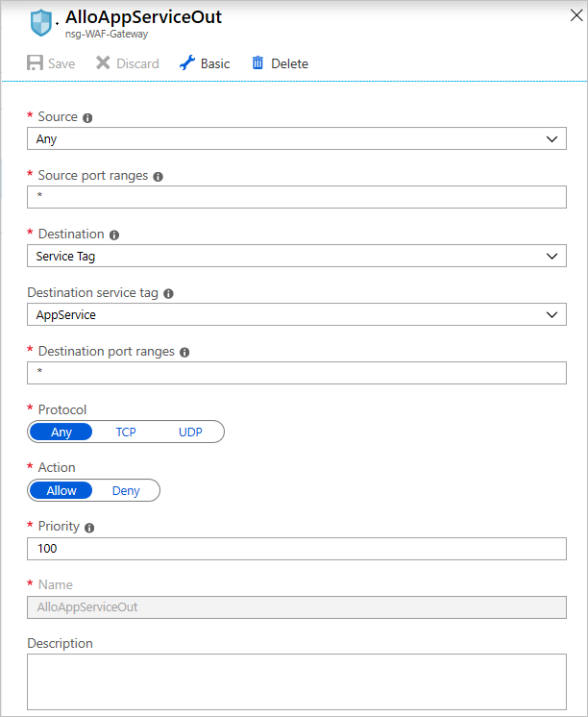Click the Priority input field
The height and width of the screenshot is (717, 588).
pos(296,549)
